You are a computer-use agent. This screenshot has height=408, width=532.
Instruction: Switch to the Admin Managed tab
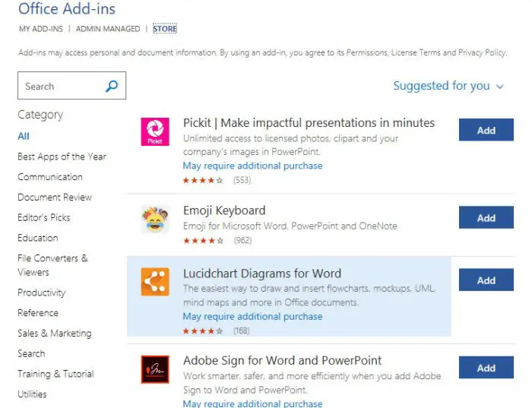pos(107,29)
